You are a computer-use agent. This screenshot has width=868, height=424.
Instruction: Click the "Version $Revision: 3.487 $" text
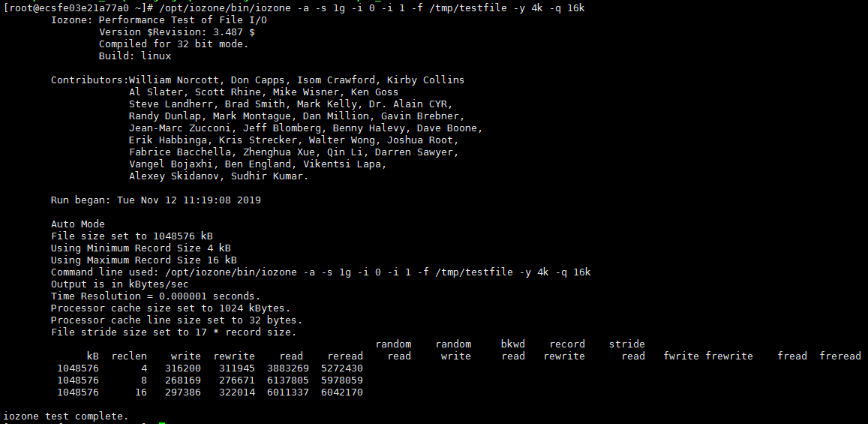pos(176,32)
